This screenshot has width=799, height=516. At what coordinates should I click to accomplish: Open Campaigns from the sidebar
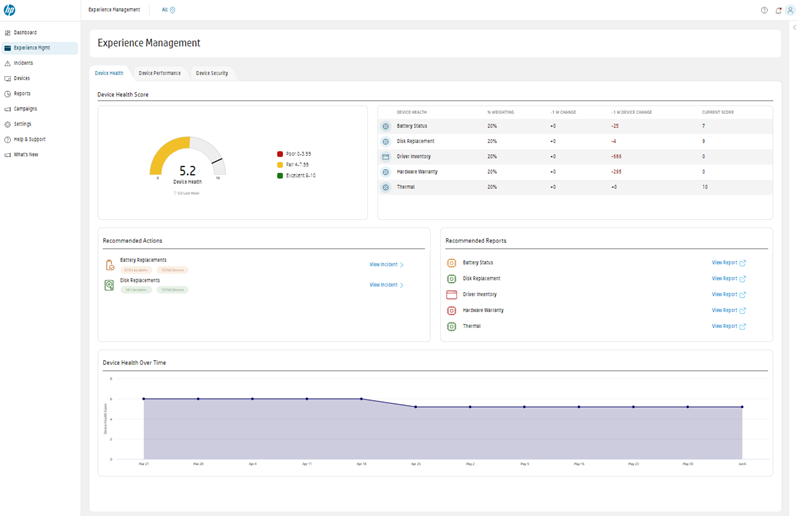coord(25,109)
